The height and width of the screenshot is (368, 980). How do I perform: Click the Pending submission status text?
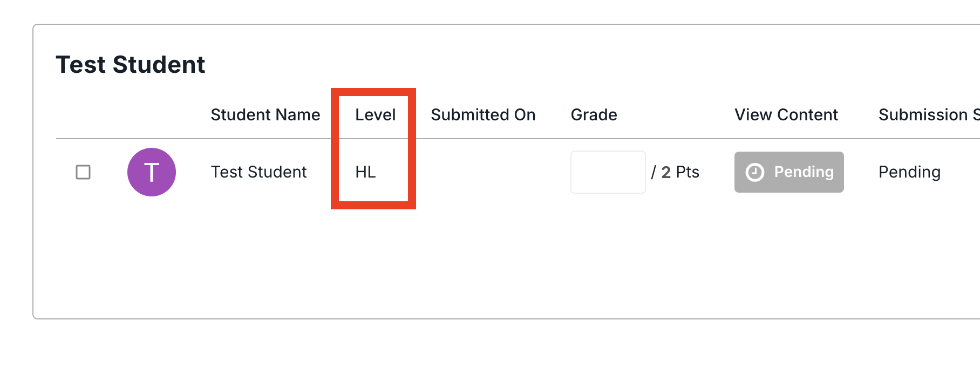click(909, 172)
